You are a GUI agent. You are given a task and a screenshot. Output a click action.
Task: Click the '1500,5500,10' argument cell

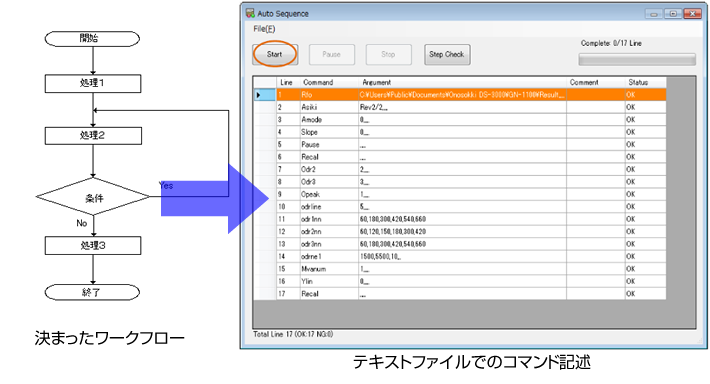462,257
